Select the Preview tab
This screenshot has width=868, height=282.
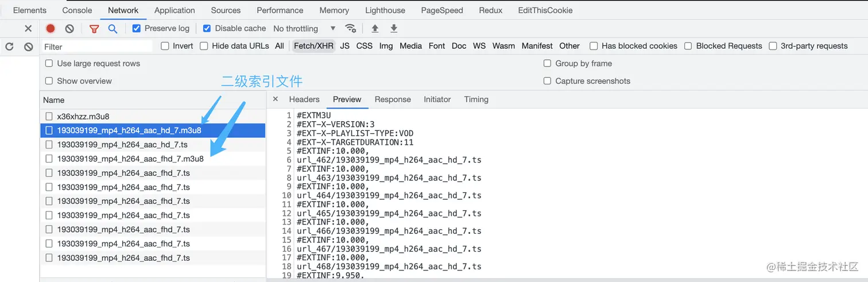coord(347,99)
